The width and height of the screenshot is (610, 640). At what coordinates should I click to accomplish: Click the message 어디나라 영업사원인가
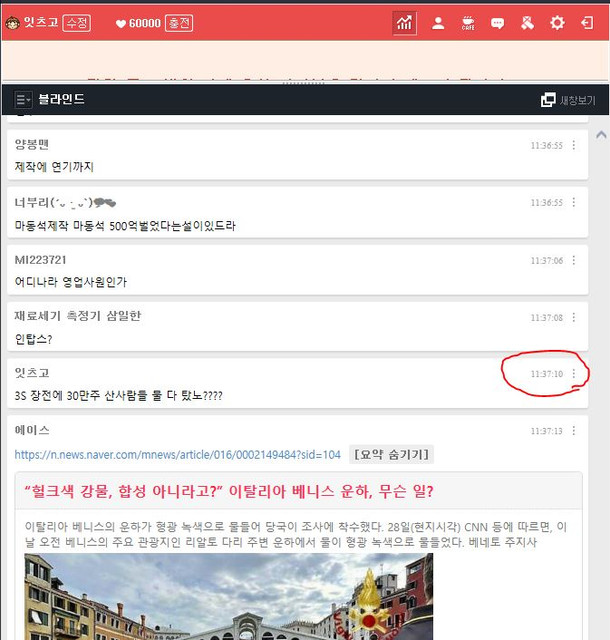tap(71, 282)
